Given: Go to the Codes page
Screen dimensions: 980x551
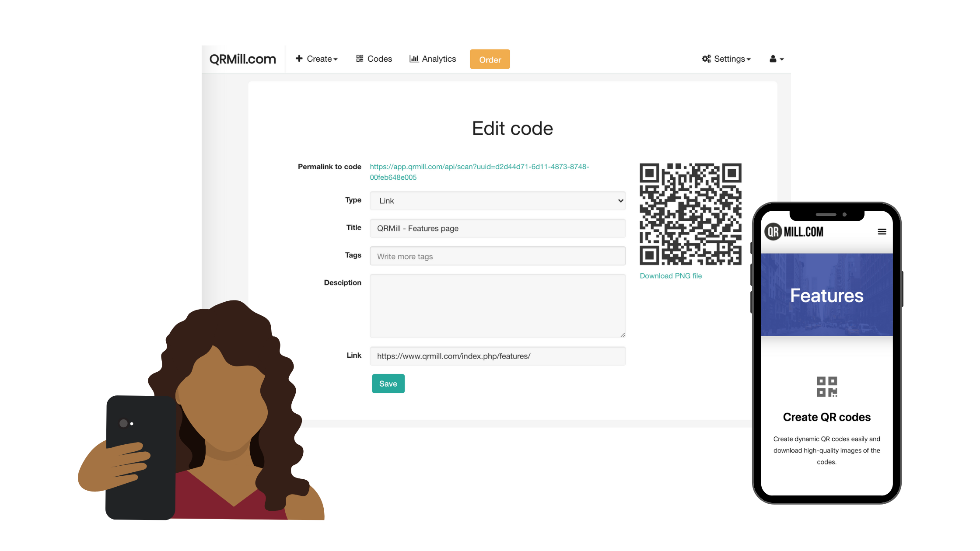Looking at the screenshot, I should [x=374, y=59].
